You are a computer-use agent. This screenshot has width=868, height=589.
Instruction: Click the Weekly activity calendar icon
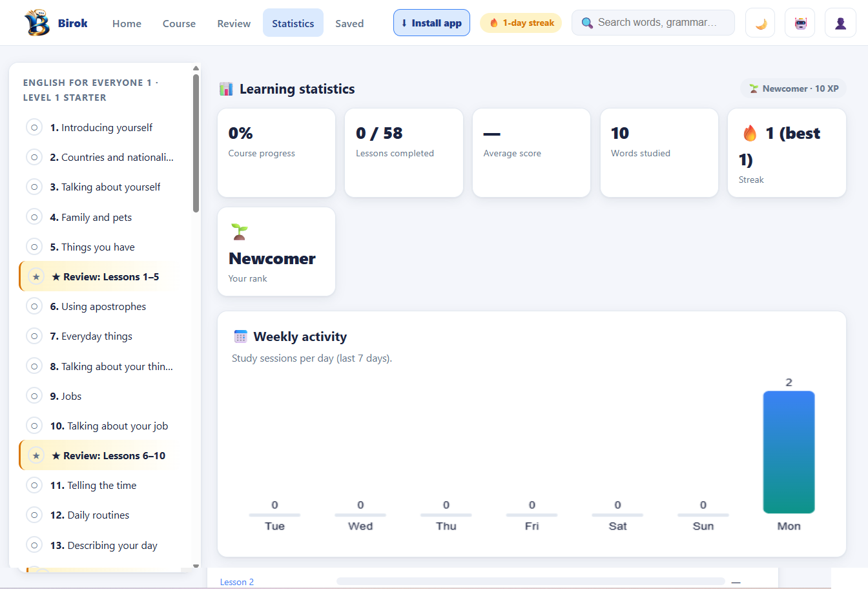tap(241, 336)
